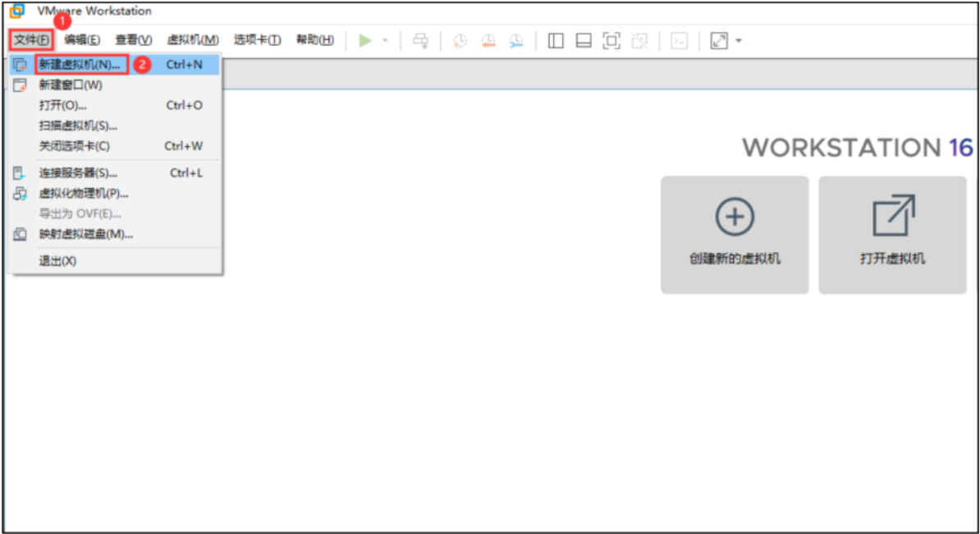
Task: Select 新建窗口(W) menu entry
Action: point(116,85)
